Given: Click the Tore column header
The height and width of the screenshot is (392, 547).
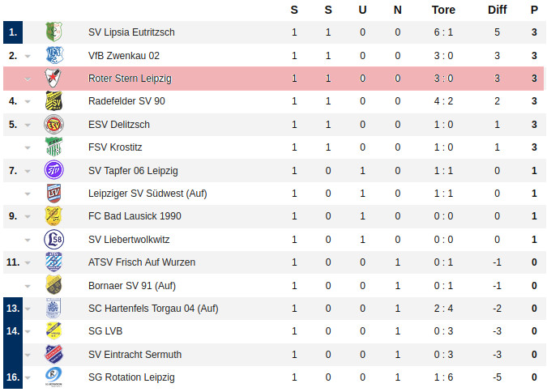Looking at the screenshot, I should (x=443, y=11).
